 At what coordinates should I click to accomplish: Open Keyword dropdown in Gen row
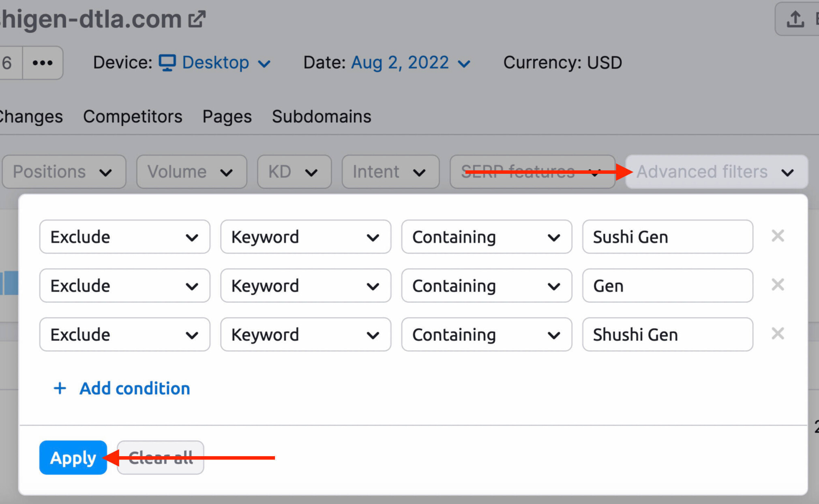click(306, 286)
